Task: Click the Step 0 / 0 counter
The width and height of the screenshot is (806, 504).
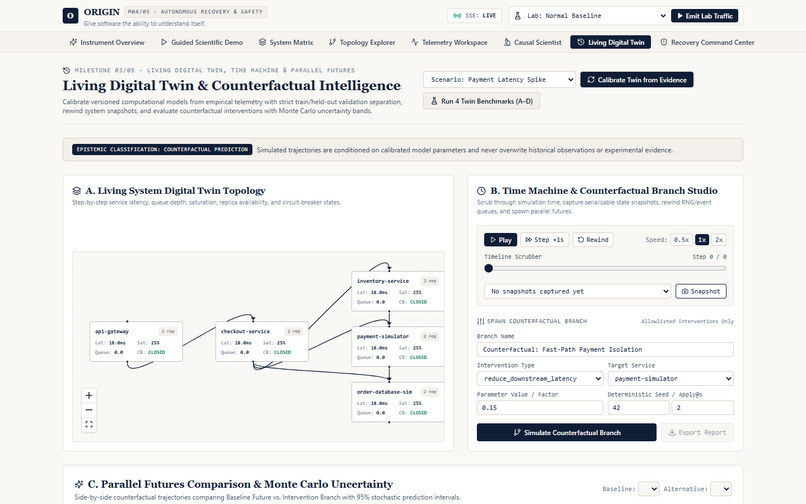Action: click(x=709, y=257)
